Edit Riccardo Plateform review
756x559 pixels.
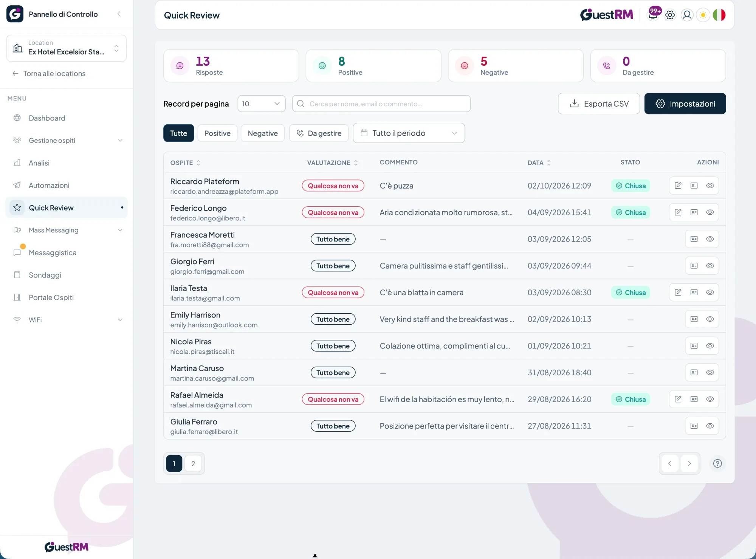tap(678, 186)
